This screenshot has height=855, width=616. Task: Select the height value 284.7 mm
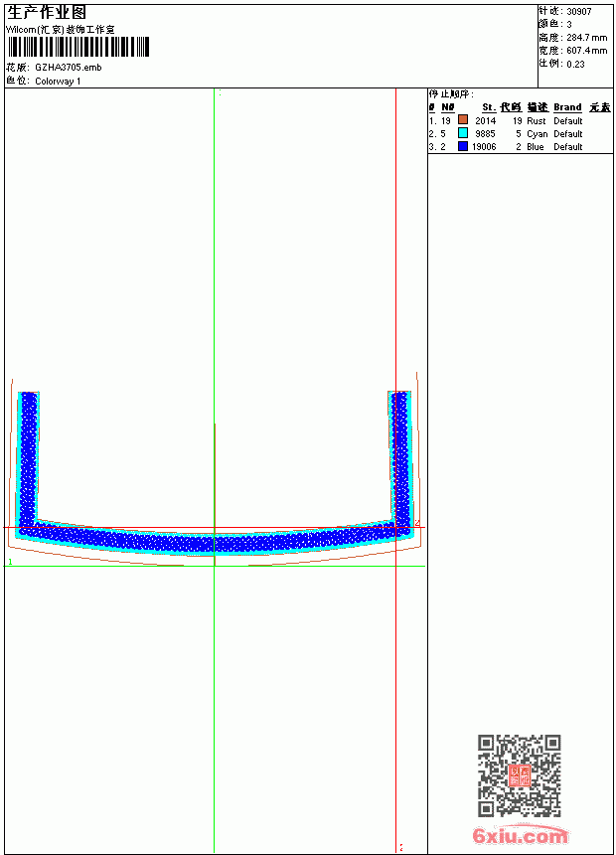click(586, 38)
